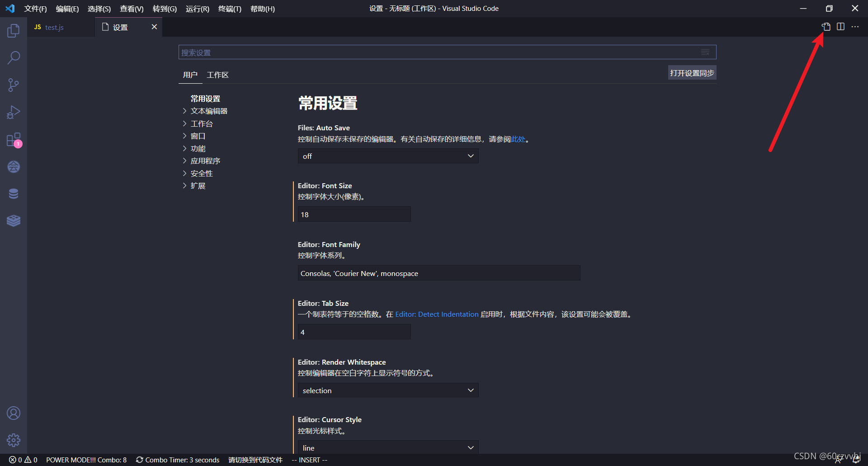This screenshot has width=868, height=466.
Task: Open the 文件(F) menu
Action: click(x=35, y=8)
